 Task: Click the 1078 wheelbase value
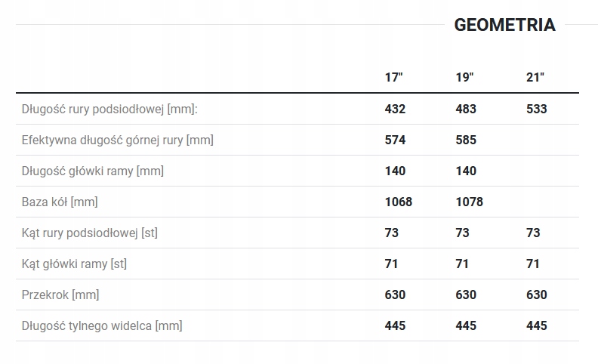[470, 202]
